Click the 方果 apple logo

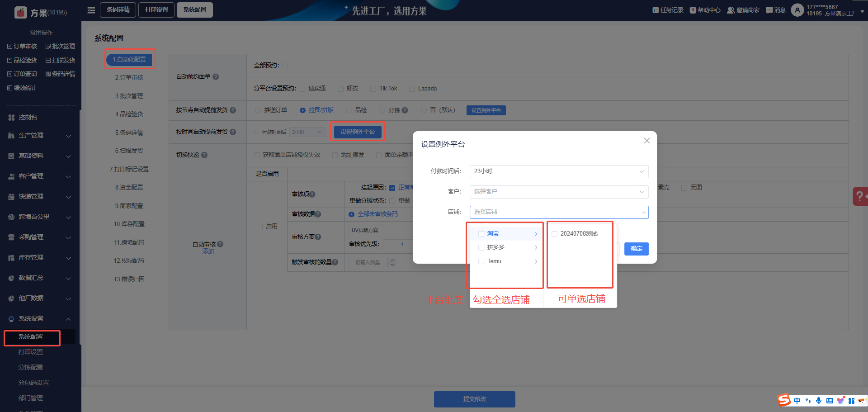(x=21, y=12)
